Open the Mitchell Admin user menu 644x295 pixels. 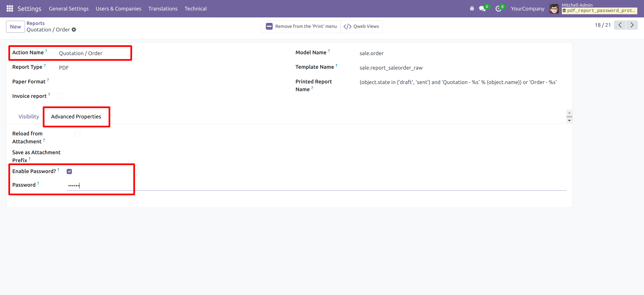click(593, 9)
